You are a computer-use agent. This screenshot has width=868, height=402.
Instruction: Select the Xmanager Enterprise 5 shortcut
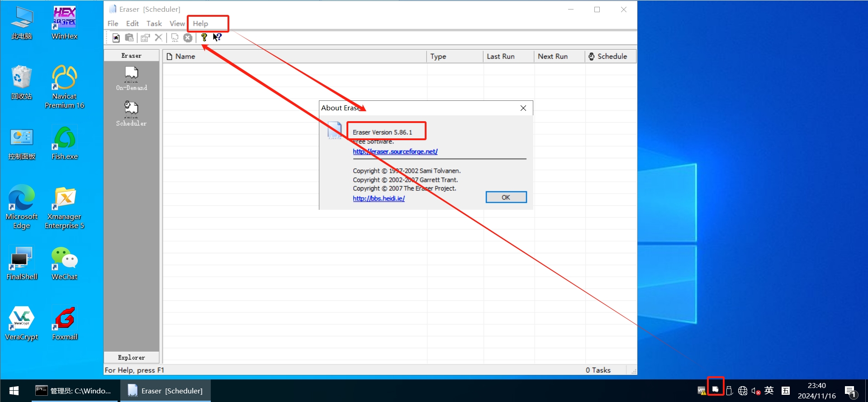click(x=65, y=208)
